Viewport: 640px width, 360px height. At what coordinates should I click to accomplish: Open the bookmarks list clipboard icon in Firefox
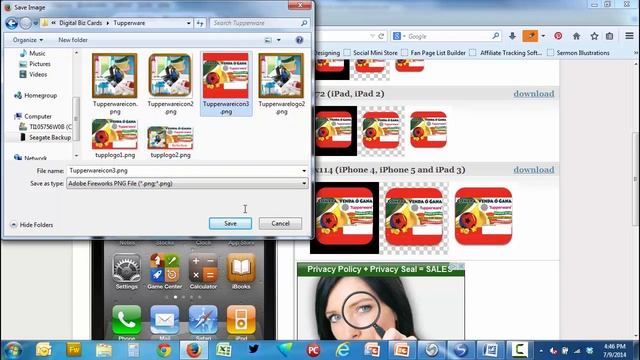(609, 36)
